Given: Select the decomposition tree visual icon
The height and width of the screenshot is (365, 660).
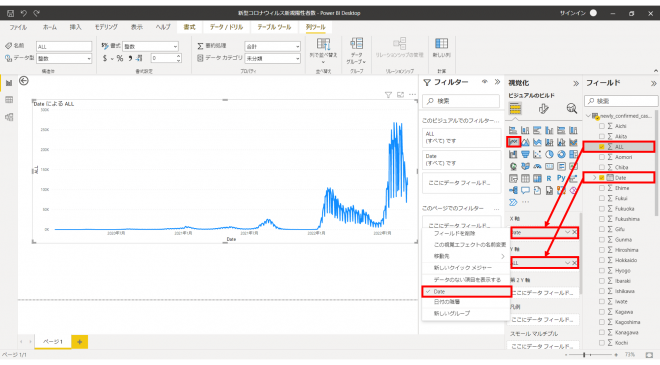Looking at the screenshot, I should (x=513, y=190).
